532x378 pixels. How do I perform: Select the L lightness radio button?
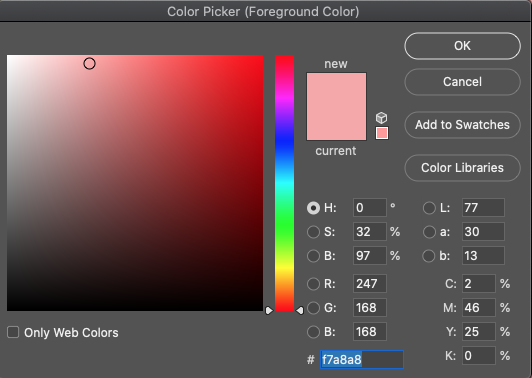click(429, 208)
